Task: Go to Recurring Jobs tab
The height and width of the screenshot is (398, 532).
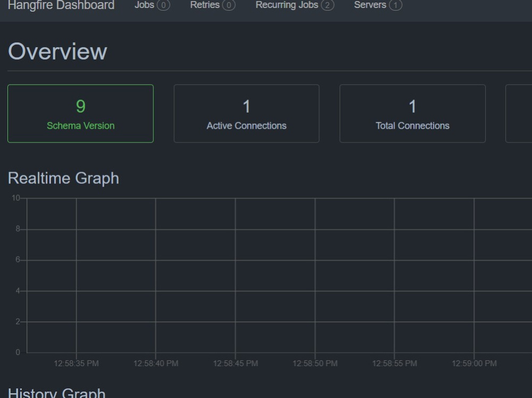Action: click(295, 5)
